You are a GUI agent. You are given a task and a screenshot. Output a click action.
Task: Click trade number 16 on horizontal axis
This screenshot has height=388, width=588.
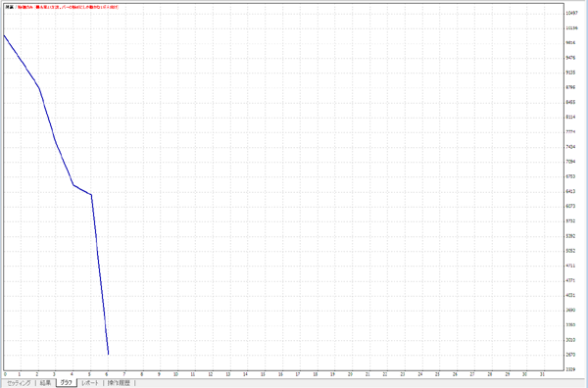[x=280, y=374]
